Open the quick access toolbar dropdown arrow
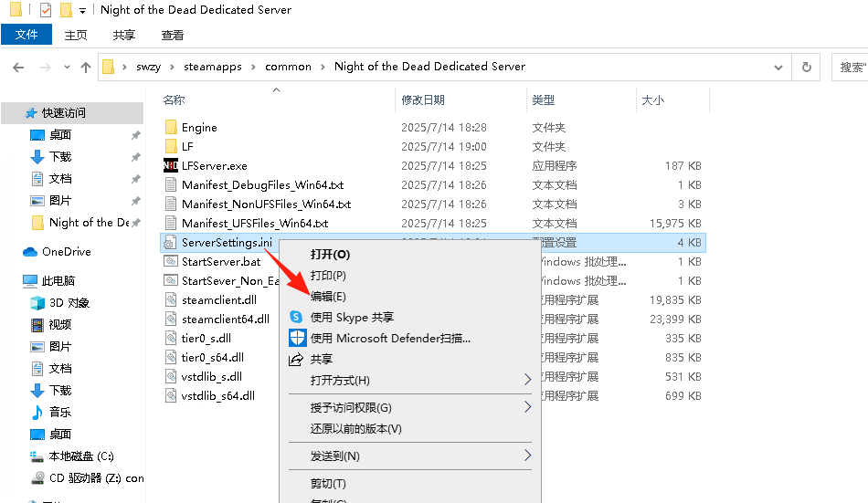Image resolution: width=868 pixels, height=503 pixels. (x=82, y=11)
